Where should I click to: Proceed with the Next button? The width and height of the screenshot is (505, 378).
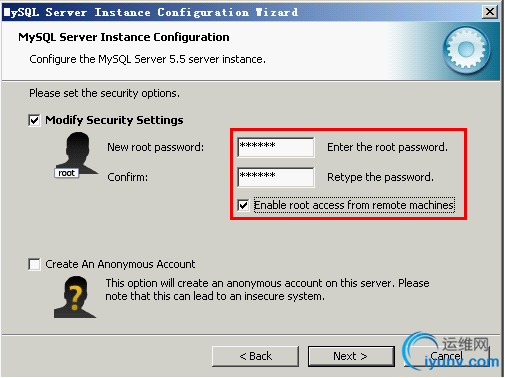[x=351, y=356]
